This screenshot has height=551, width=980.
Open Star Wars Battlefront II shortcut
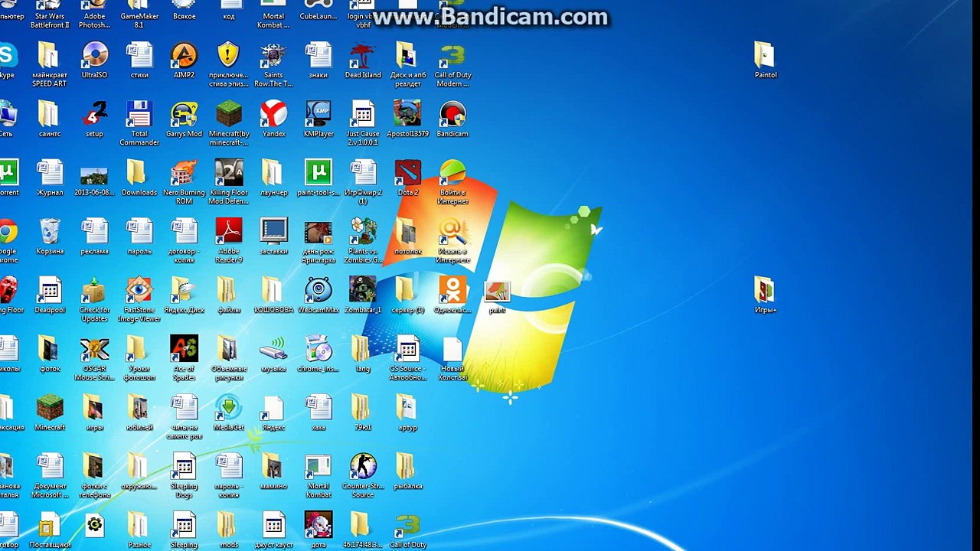(x=50, y=15)
